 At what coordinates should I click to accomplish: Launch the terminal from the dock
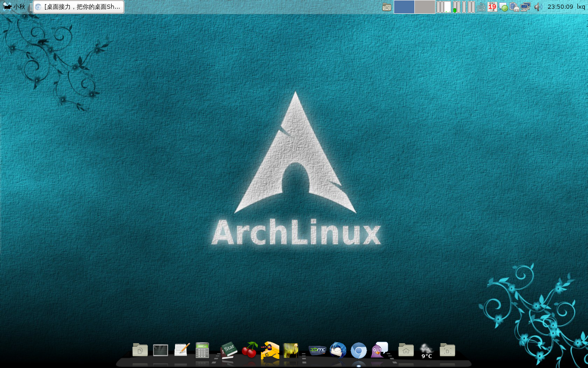coord(160,350)
